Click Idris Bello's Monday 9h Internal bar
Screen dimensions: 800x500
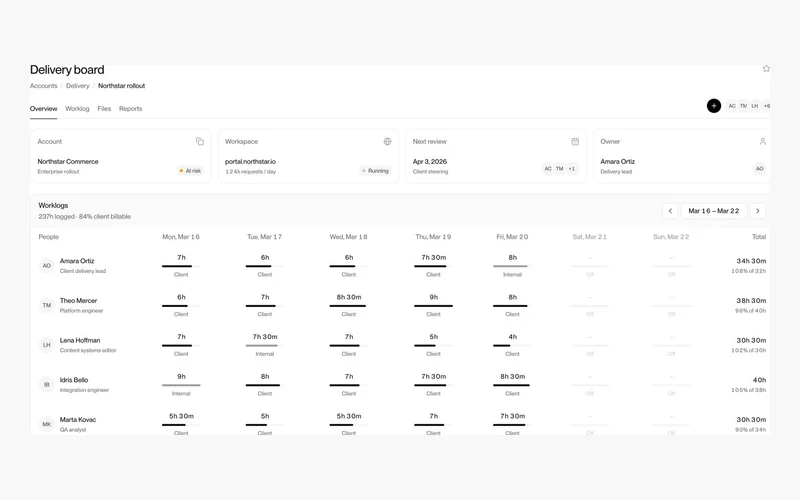click(181, 385)
